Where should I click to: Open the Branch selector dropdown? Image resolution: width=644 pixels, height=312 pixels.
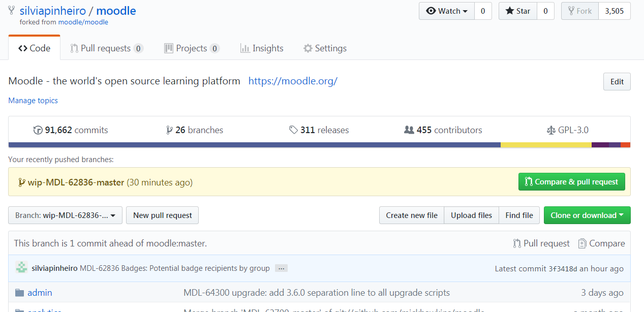[65, 215]
